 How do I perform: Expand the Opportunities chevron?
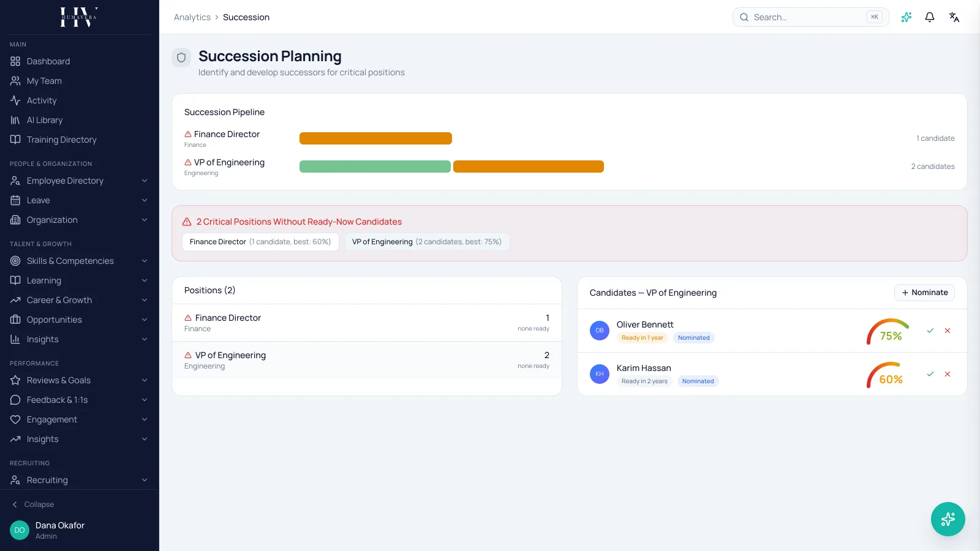pyautogui.click(x=145, y=320)
